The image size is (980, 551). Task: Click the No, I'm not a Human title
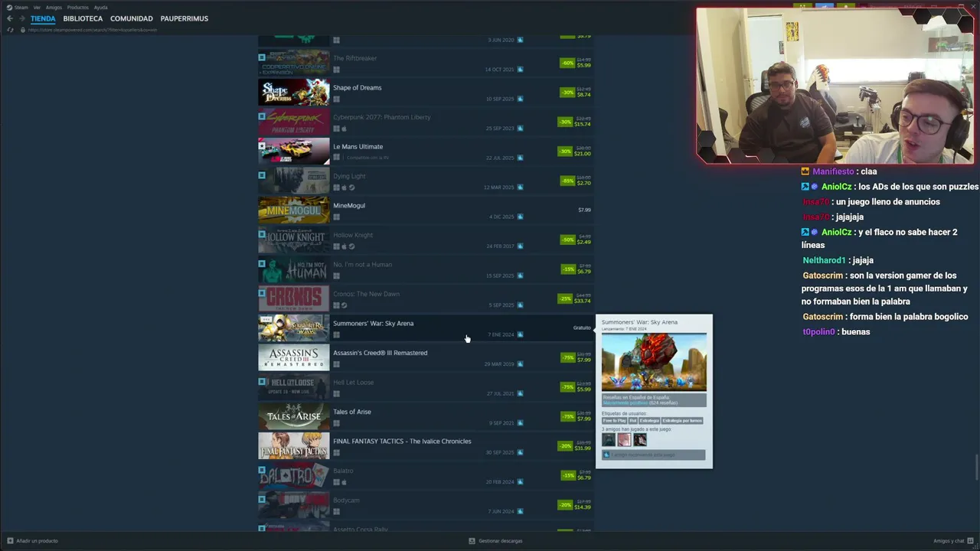point(362,265)
